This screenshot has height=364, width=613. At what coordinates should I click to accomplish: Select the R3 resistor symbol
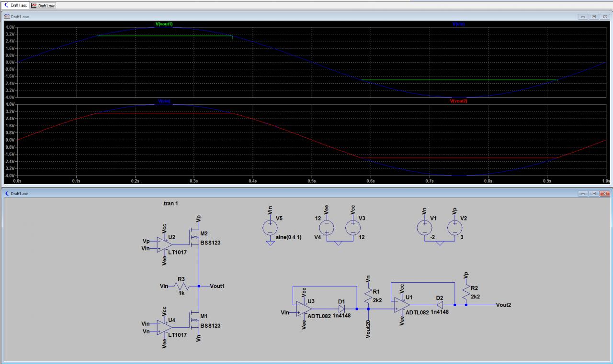point(181,286)
